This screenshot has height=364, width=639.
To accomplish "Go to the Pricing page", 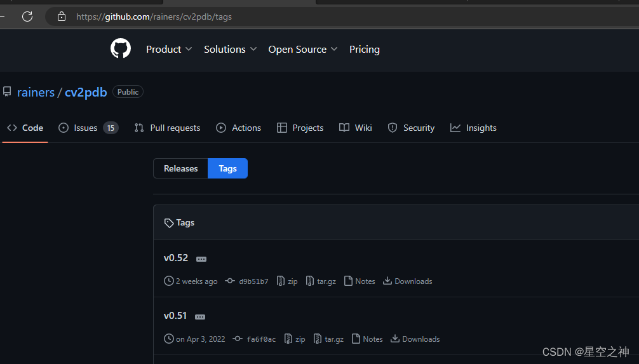I will [365, 50].
